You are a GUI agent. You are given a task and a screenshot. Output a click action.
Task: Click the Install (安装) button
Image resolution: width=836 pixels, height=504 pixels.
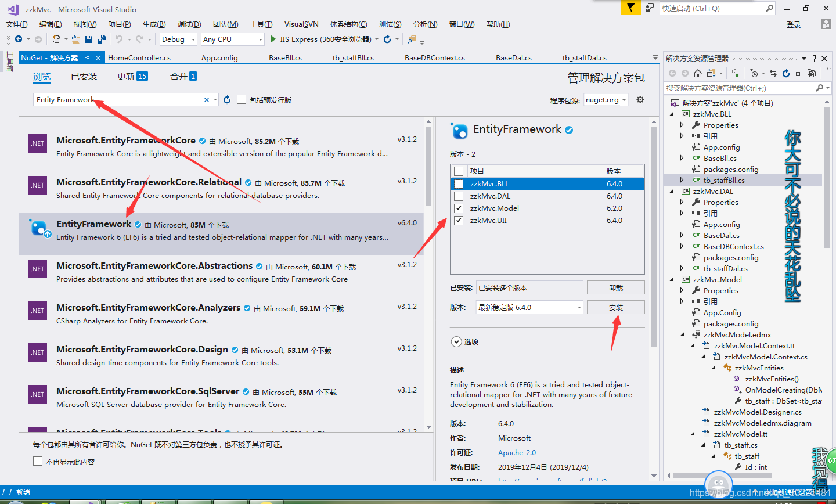pyautogui.click(x=616, y=307)
